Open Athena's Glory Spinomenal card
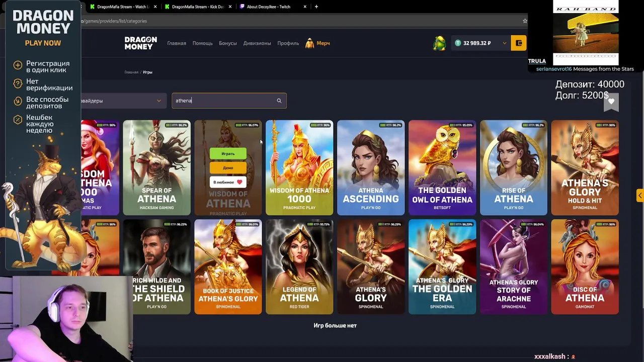The image size is (644, 362). (371, 267)
